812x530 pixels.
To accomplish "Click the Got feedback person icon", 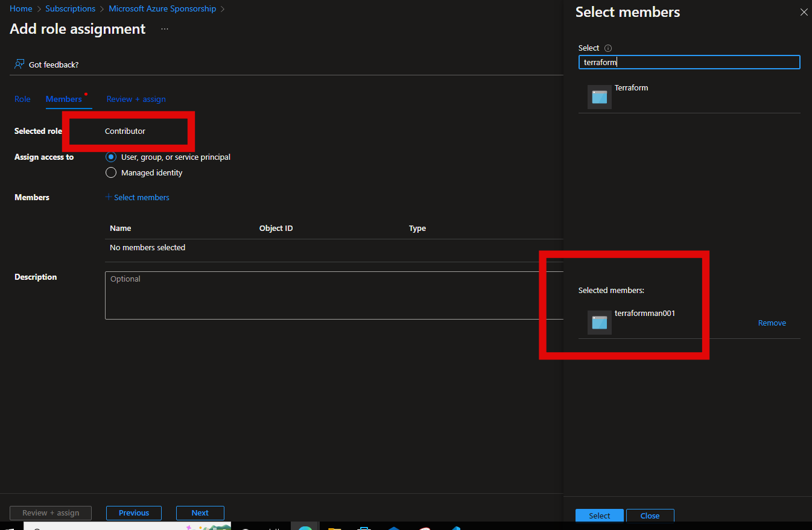I will tap(19, 64).
